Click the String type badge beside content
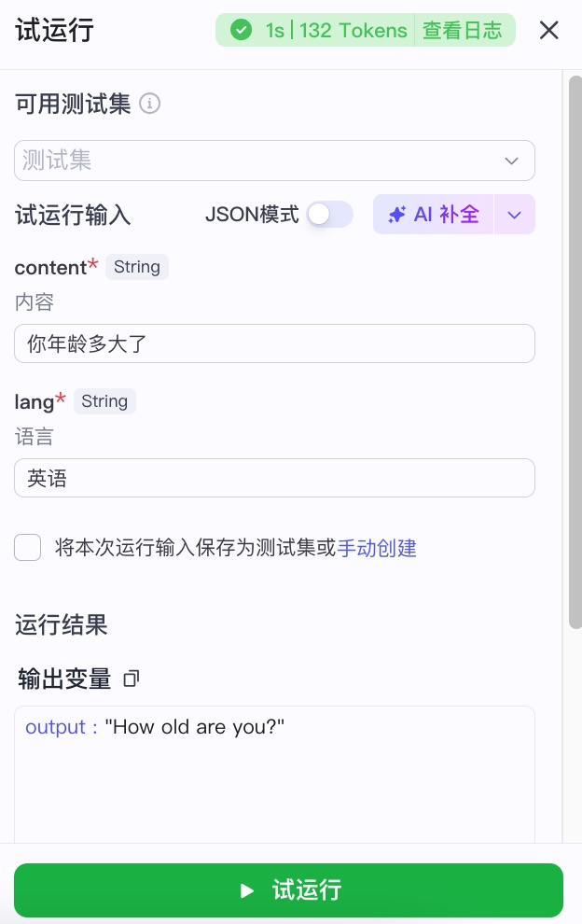This screenshot has width=582, height=924. coord(136,267)
